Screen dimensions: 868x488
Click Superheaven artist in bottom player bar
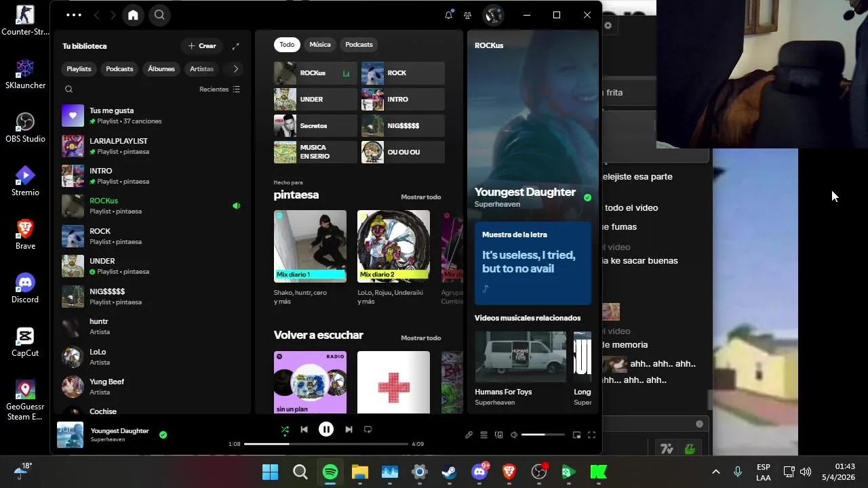pyautogui.click(x=107, y=440)
